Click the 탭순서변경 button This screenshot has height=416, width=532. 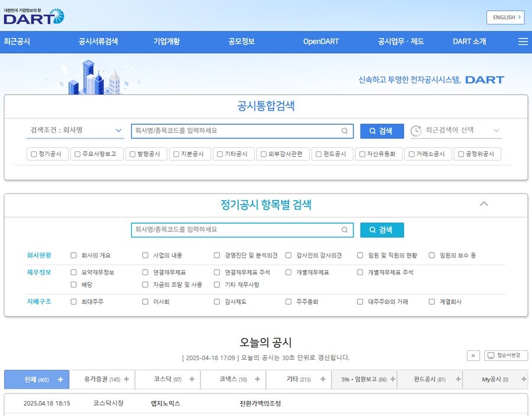pos(506,356)
